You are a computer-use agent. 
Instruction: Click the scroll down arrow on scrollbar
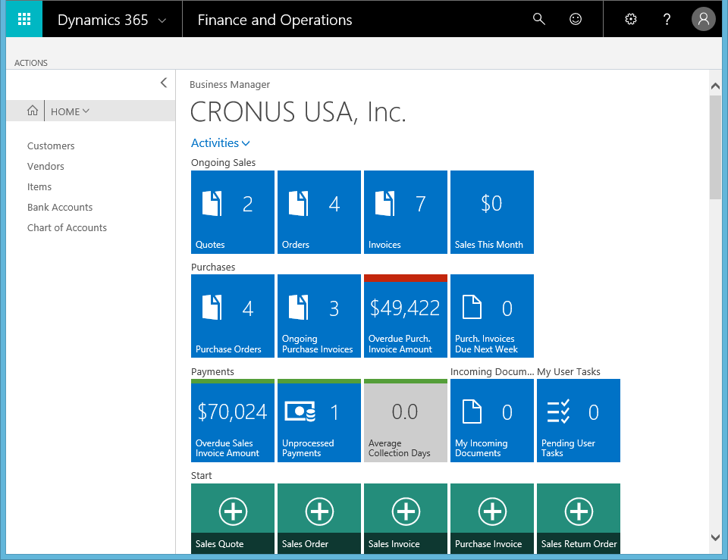(x=714, y=537)
